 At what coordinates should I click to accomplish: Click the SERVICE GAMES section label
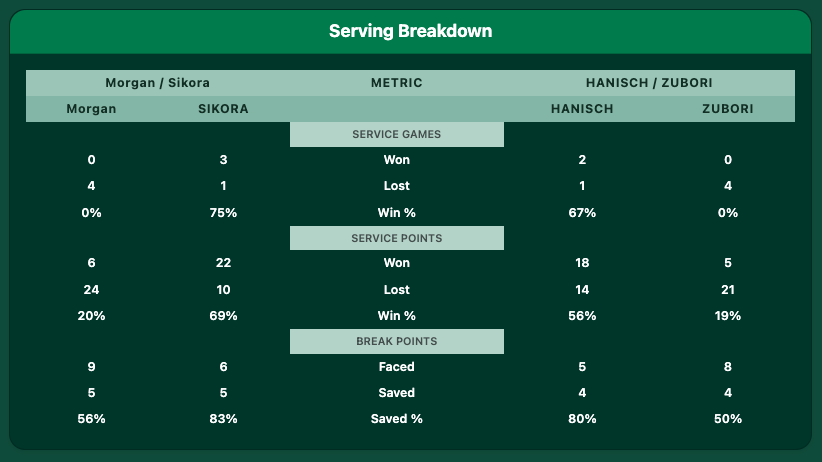(x=397, y=134)
